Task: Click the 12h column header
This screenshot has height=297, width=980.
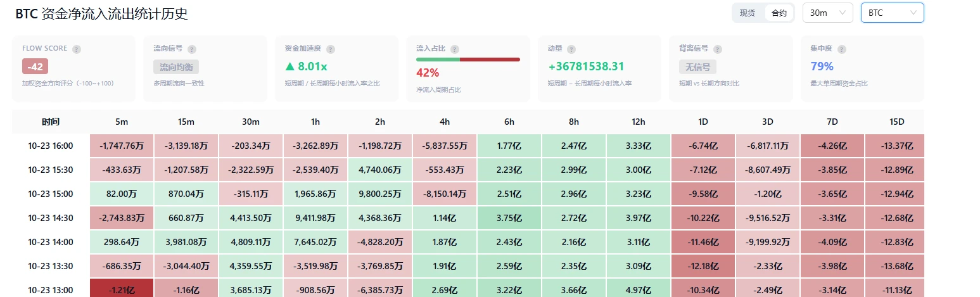Action: click(639, 122)
